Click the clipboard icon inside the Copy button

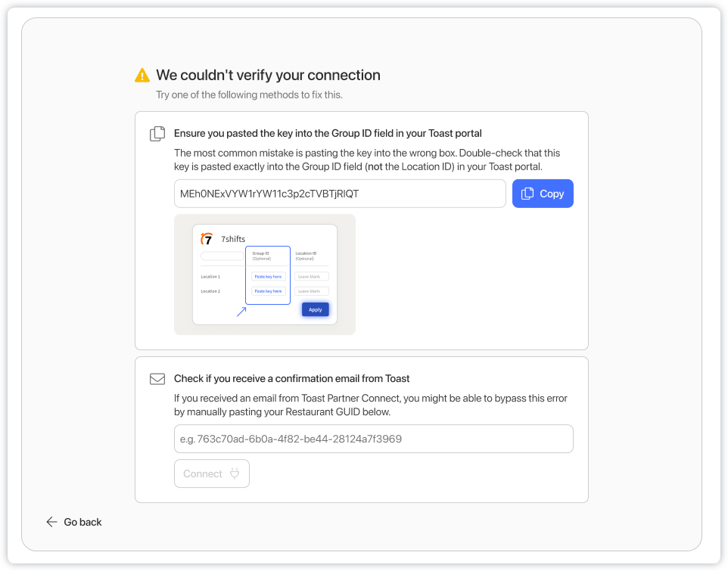pyautogui.click(x=528, y=194)
